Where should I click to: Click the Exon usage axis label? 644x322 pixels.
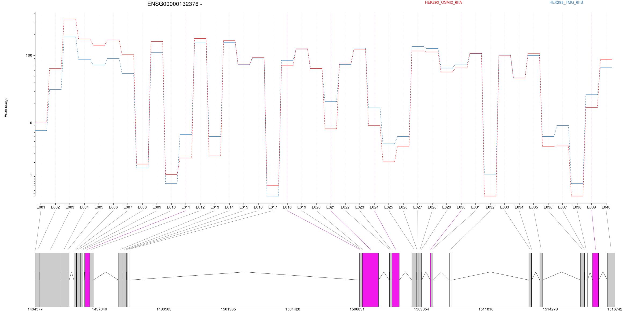point(6,107)
